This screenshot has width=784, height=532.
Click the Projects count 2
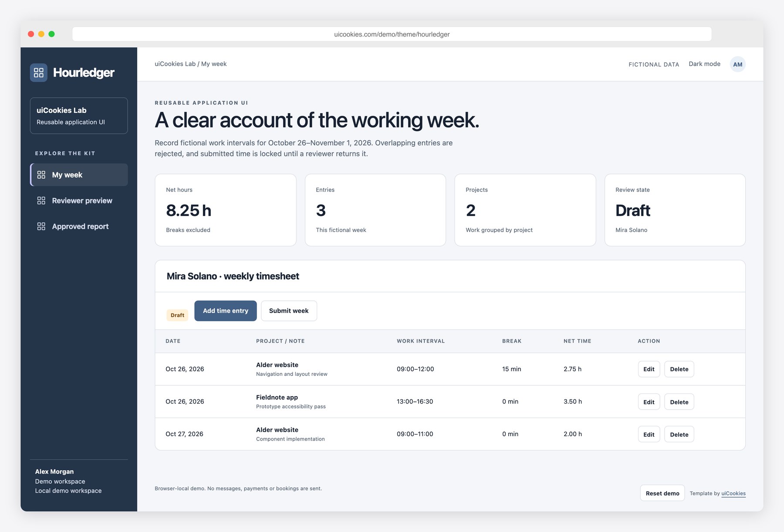tap(471, 211)
